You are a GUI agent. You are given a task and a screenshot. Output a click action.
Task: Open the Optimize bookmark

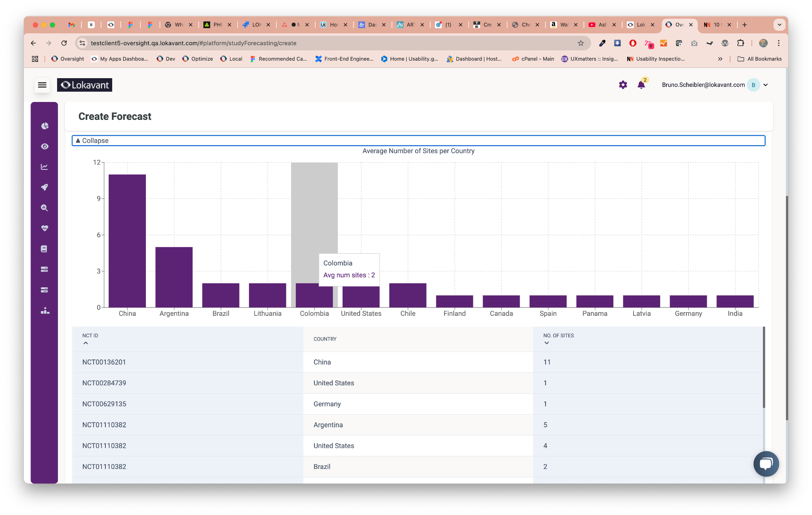tap(197, 59)
